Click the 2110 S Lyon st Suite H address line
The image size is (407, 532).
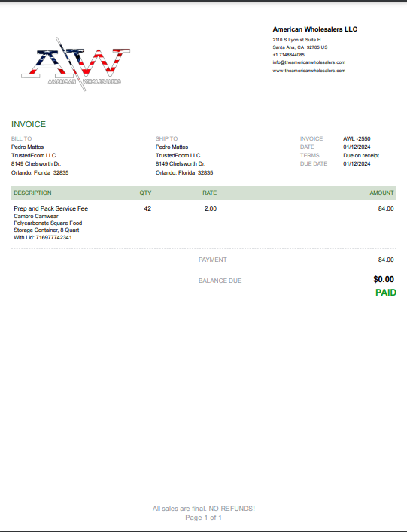296,40
